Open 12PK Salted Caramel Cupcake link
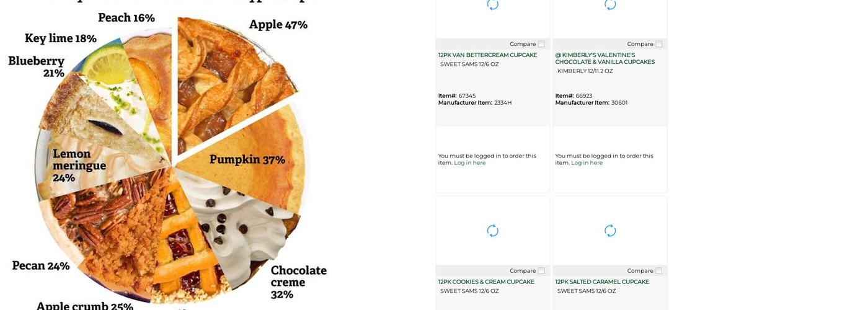 pos(602,282)
